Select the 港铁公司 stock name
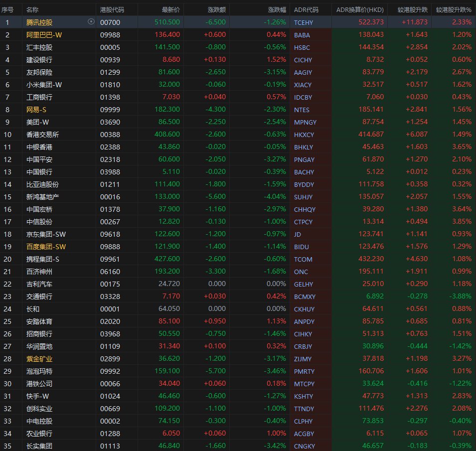This screenshot has height=451, width=476. pyautogui.click(x=39, y=383)
